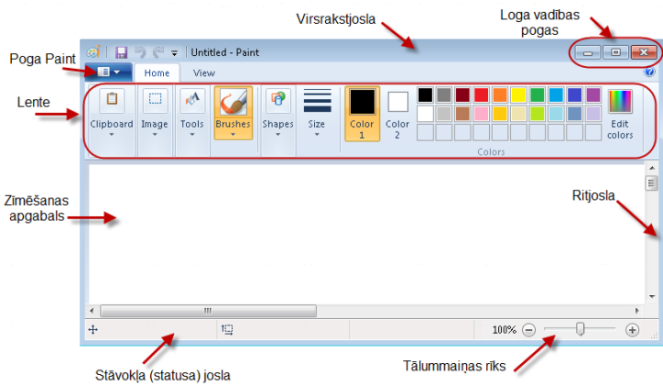Pick the purple color swatch

pyautogui.click(x=594, y=95)
